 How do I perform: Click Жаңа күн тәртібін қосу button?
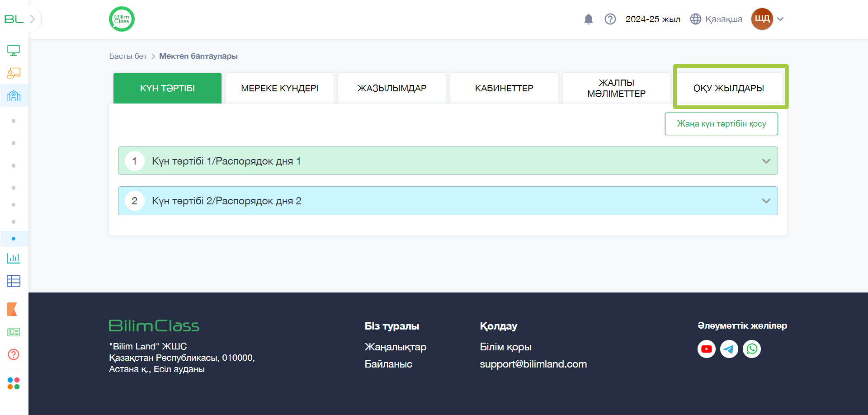click(x=722, y=124)
